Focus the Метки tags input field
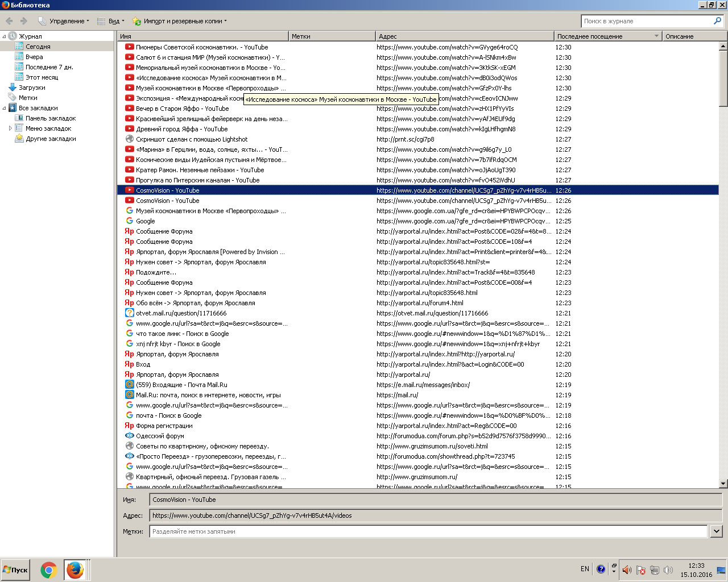 click(x=429, y=531)
